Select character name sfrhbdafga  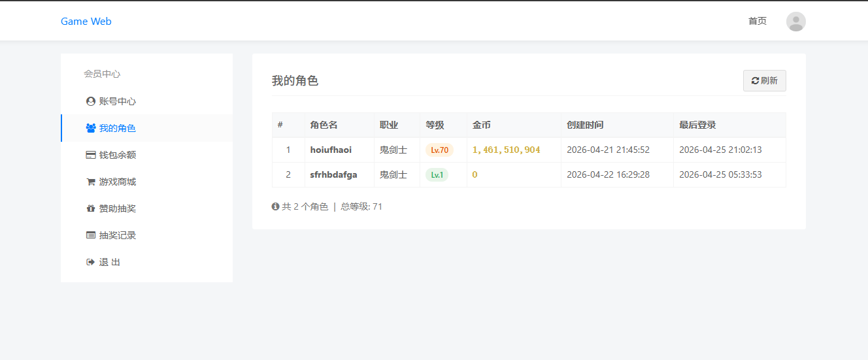[334, 174]
